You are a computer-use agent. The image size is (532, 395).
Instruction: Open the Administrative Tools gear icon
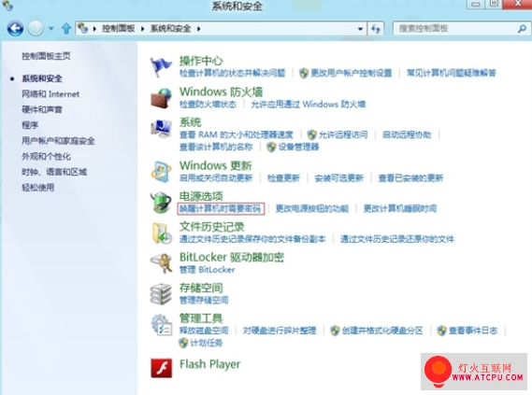click(162, 325)
